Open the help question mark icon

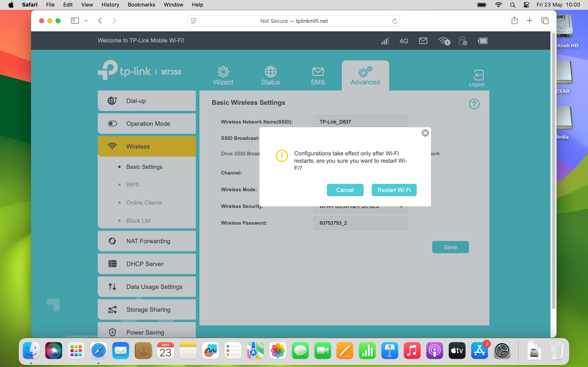point(474,104)
